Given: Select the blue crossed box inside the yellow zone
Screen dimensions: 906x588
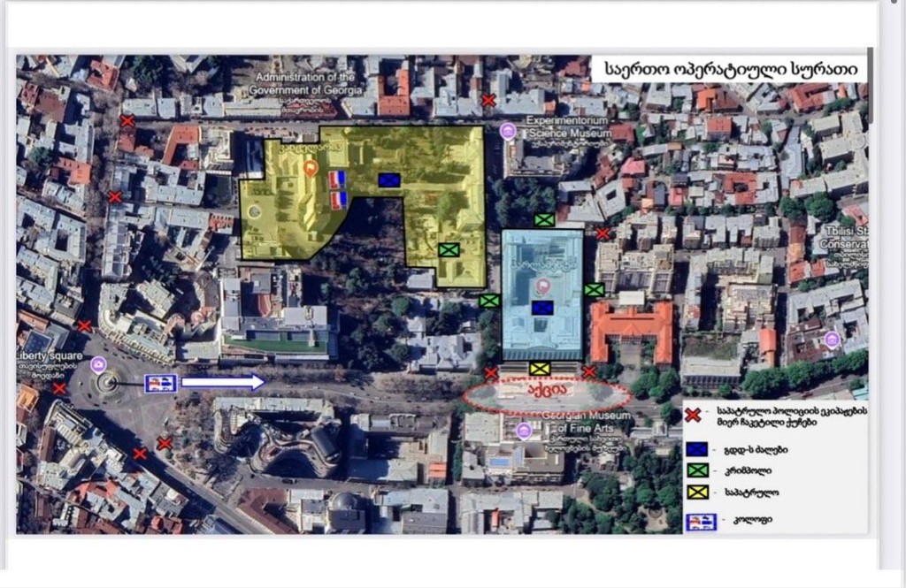Looking at the screenshot, I should pyautogui.click(x=389, y=180).
